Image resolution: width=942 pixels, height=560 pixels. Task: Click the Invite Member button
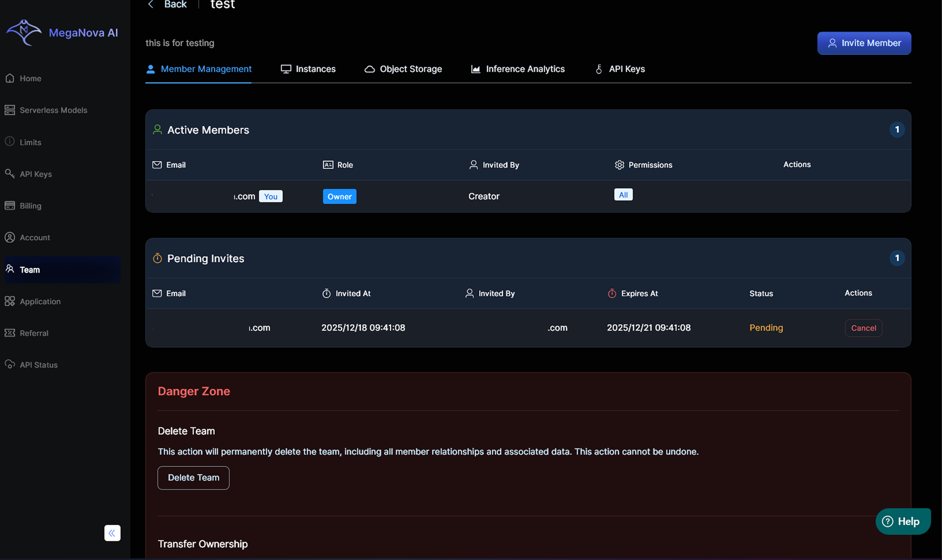pos(864,43)
